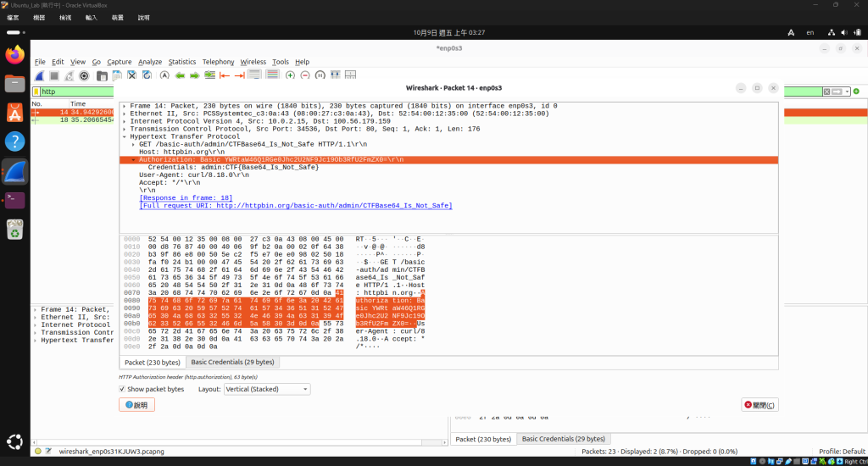Click http display filter field

click(x=77, y=92)
